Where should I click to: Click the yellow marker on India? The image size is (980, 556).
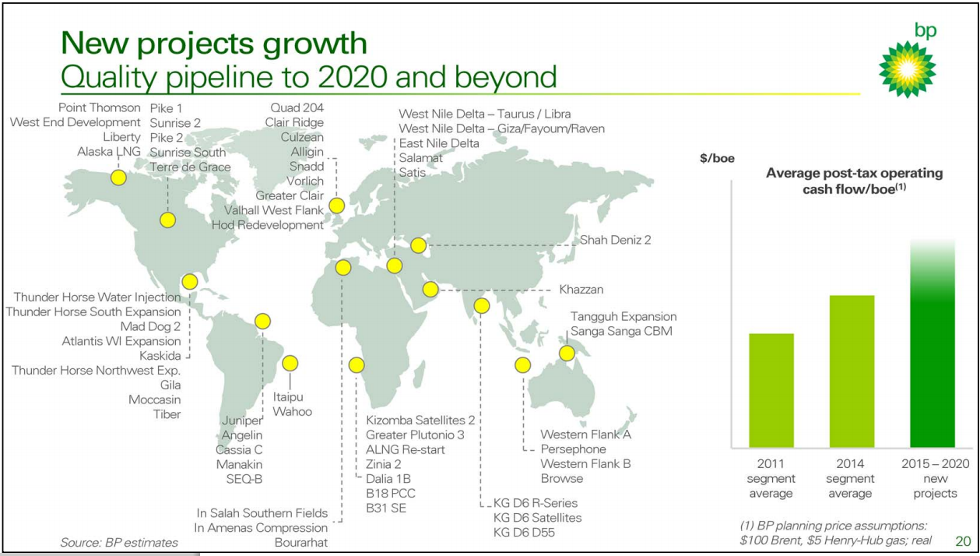click(x=482, y=306)
